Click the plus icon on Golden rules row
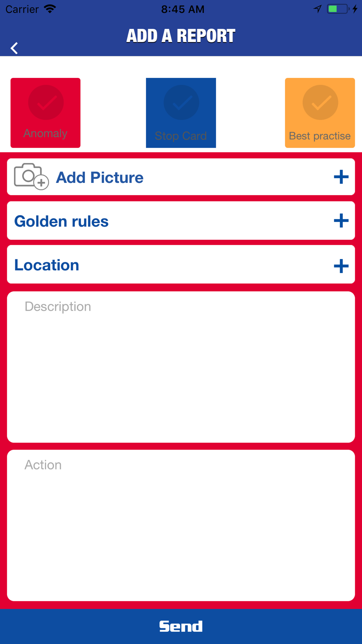362x644 pixels. coord(341,221)
